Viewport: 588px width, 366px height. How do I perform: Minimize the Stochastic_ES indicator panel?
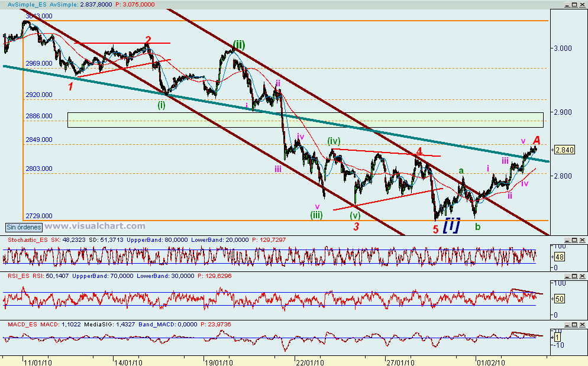[567, 239]
